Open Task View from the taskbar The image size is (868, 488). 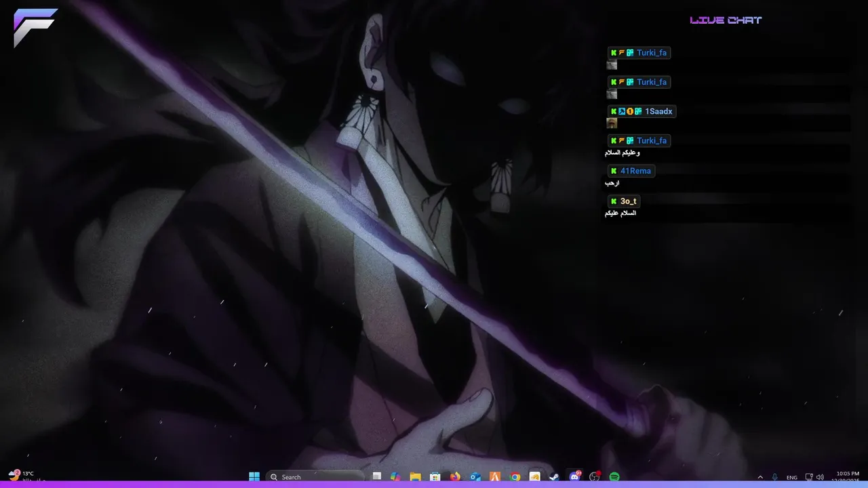point(377,476)
